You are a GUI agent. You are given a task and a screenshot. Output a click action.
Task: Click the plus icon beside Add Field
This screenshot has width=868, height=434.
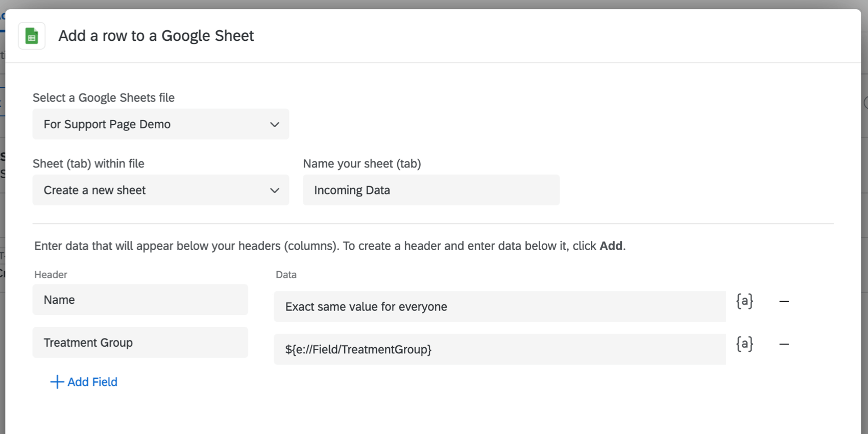57,382
